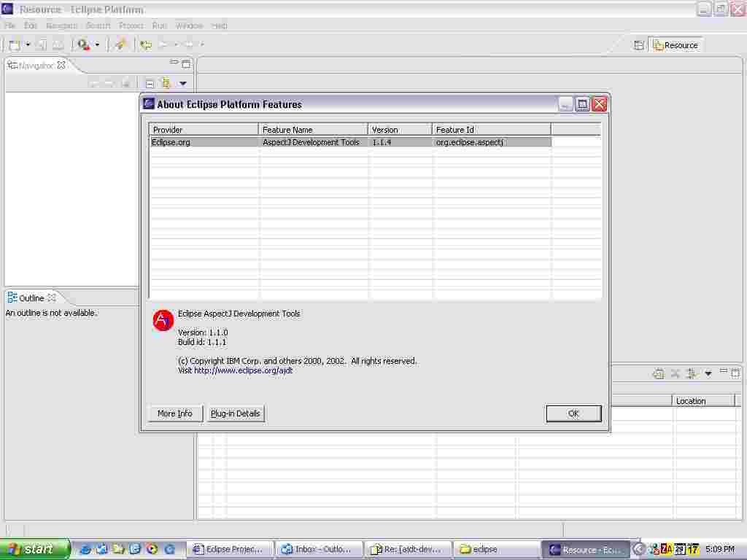This screenshot has height=560, width=747.
Task: Click the tray icon showing 29
Action: pyautogui.click(x=680, y=550)
